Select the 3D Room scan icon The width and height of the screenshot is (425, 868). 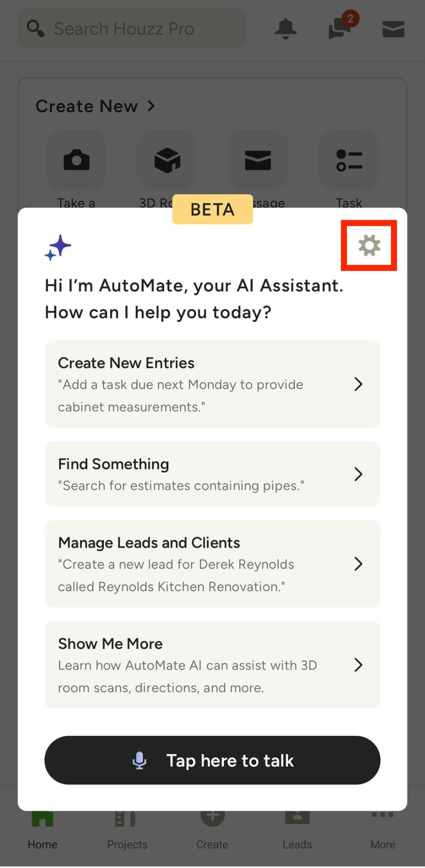167,160
